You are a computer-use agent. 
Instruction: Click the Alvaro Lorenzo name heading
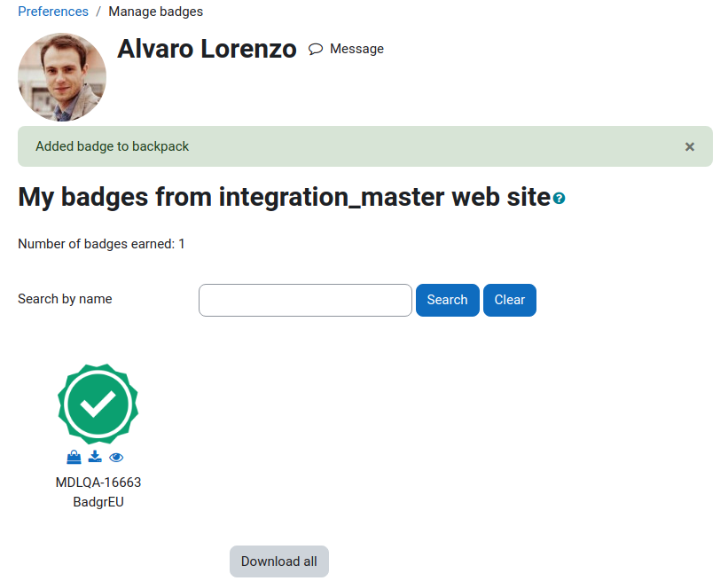pos(207,49)
